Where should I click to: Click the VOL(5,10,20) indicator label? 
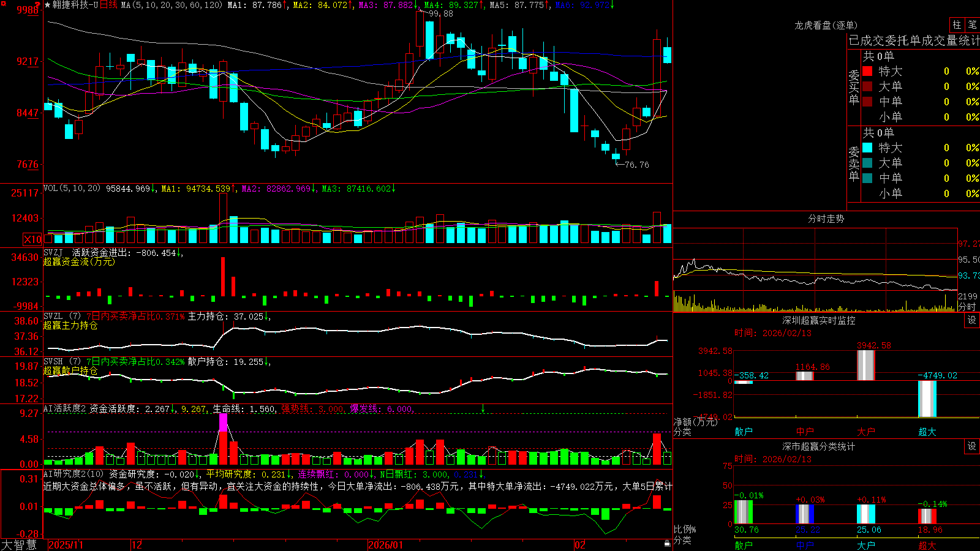click(x=72, y=189)
